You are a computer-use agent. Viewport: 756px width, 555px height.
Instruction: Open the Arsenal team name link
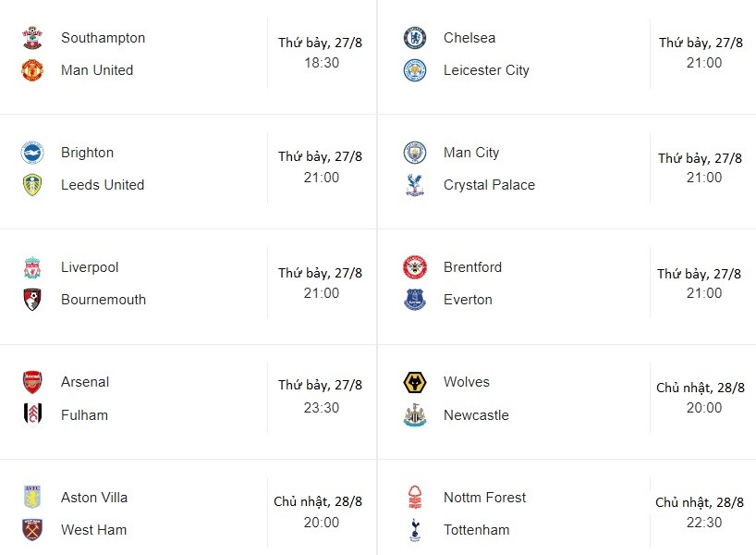click(85, 382)
